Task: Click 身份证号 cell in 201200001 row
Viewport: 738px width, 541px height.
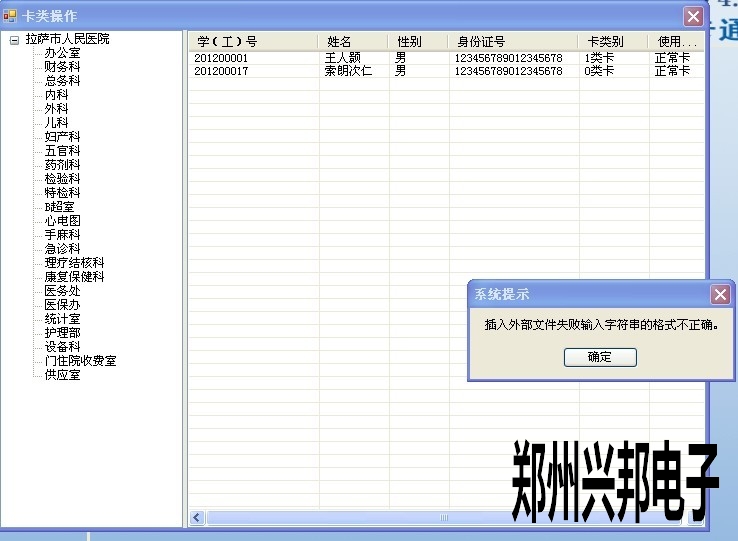Action: 508,58
